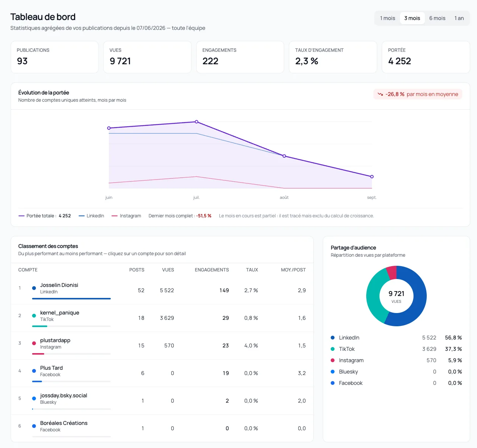Click the septembre data point marker

(372, 177)
